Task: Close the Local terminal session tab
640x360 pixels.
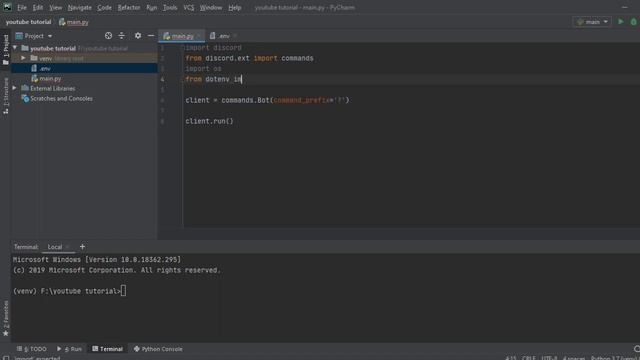Action: tap(68, 247)
